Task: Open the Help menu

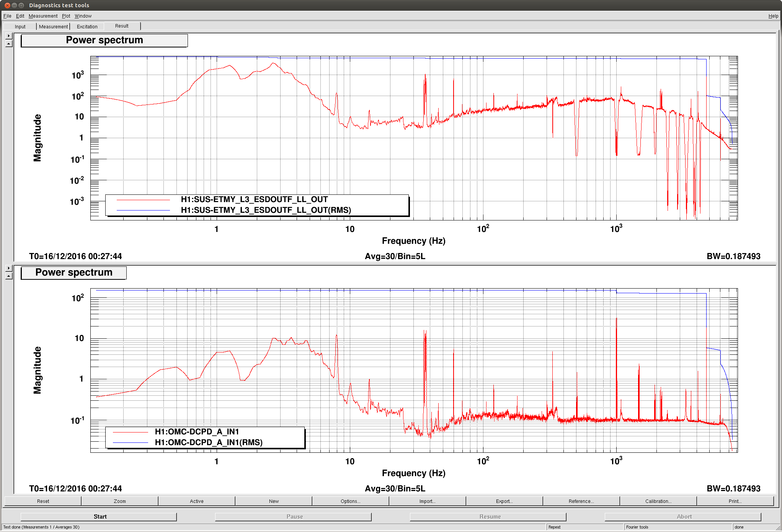Action: (773, 16)
